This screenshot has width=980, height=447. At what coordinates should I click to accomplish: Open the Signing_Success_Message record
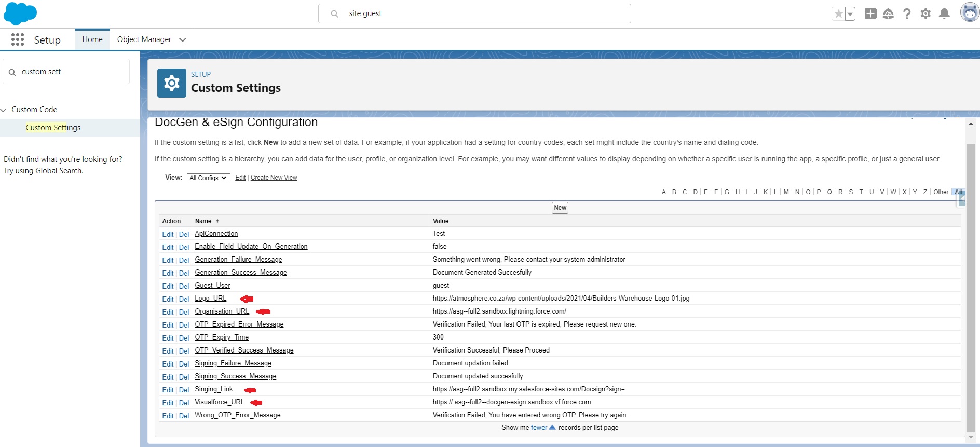click(236, 376)
